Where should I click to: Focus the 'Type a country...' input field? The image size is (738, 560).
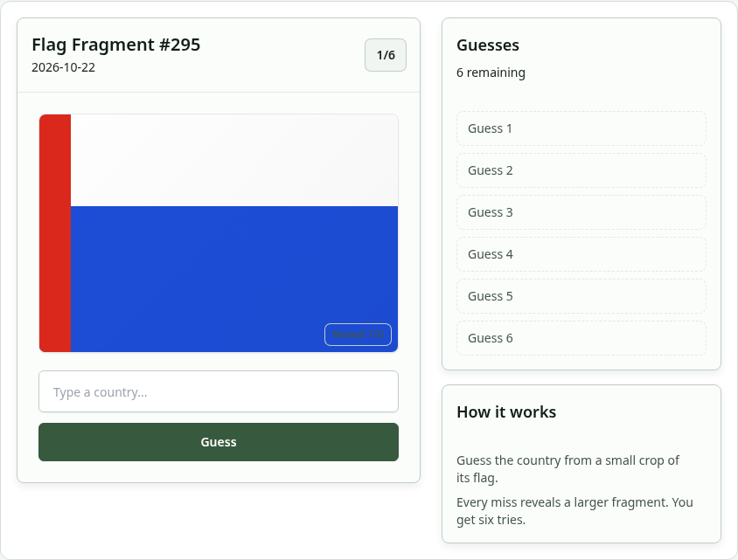(x=219, y=391)
